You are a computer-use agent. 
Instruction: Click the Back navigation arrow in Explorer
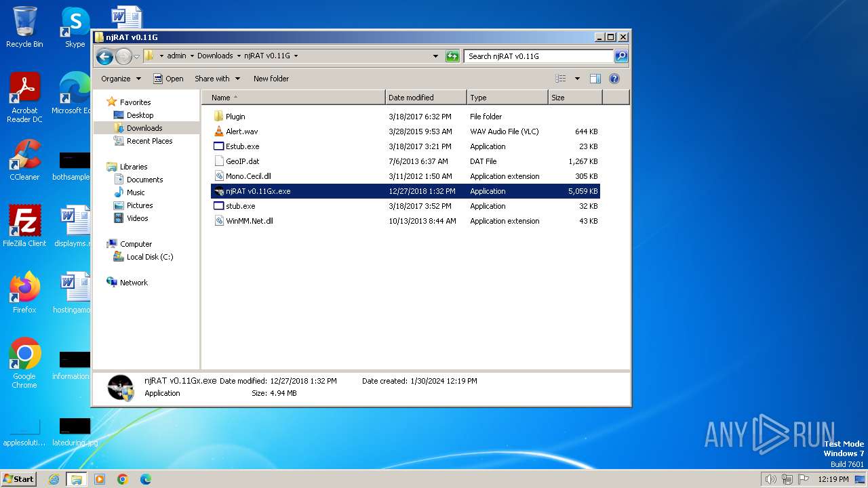click(x=104, y=56)
